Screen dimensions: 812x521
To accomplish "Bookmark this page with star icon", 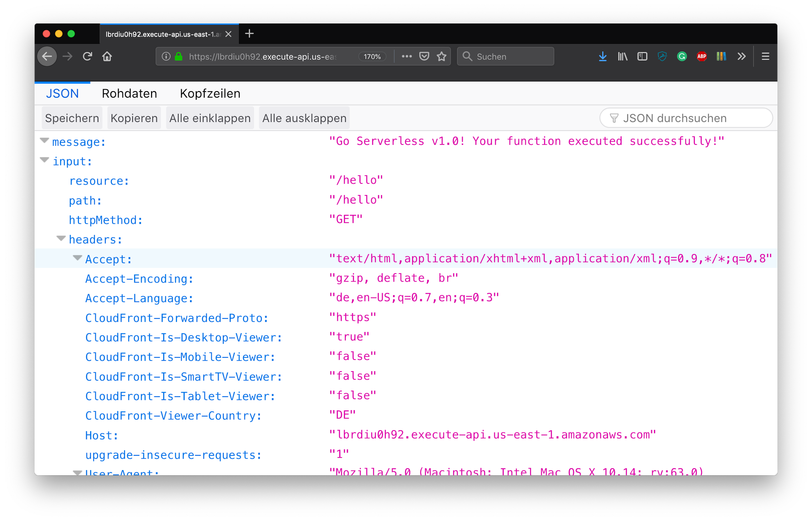I will (441, 56).
